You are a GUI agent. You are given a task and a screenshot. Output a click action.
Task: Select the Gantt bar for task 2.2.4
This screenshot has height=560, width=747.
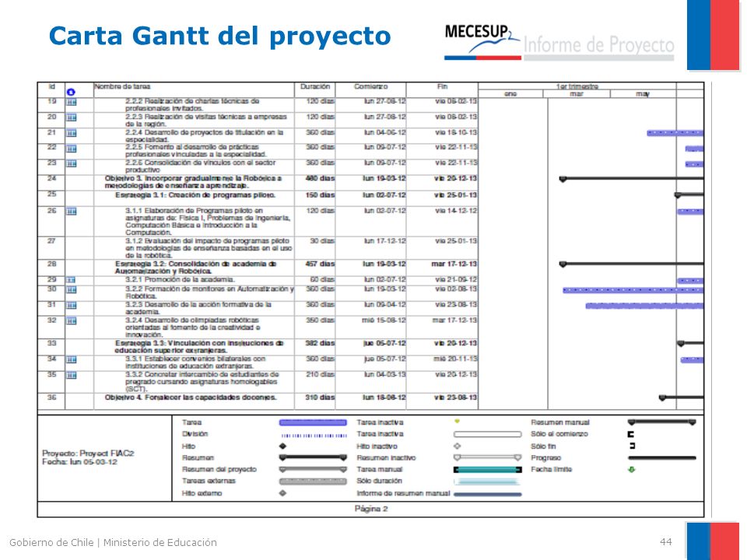[675, 133]
